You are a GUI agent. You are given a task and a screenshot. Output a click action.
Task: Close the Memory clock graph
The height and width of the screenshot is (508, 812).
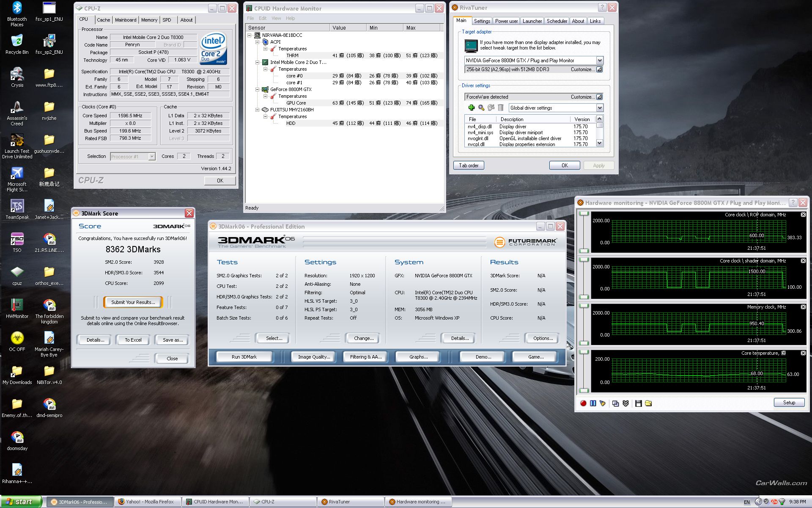pos(803,307)
